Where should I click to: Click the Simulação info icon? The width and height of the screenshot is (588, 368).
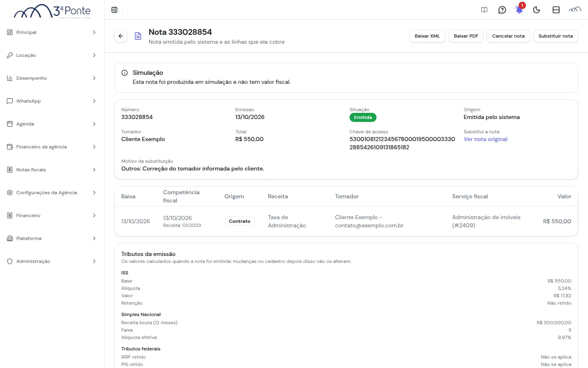[125, 73]
